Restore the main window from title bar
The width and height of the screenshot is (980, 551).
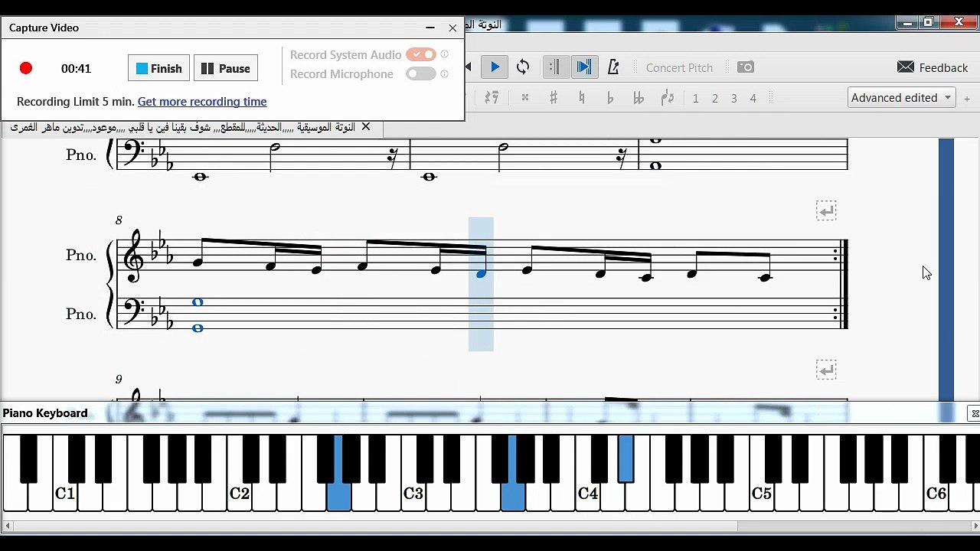[928, 22]
